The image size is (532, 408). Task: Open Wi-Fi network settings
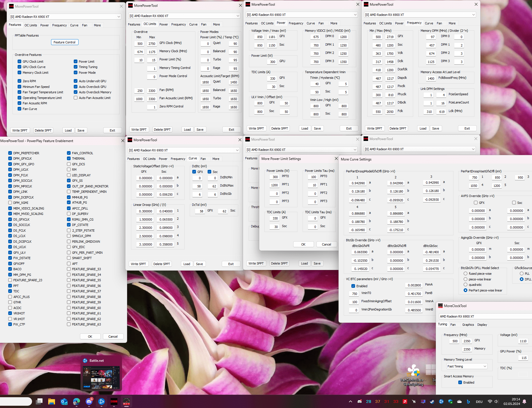(490, 401)
